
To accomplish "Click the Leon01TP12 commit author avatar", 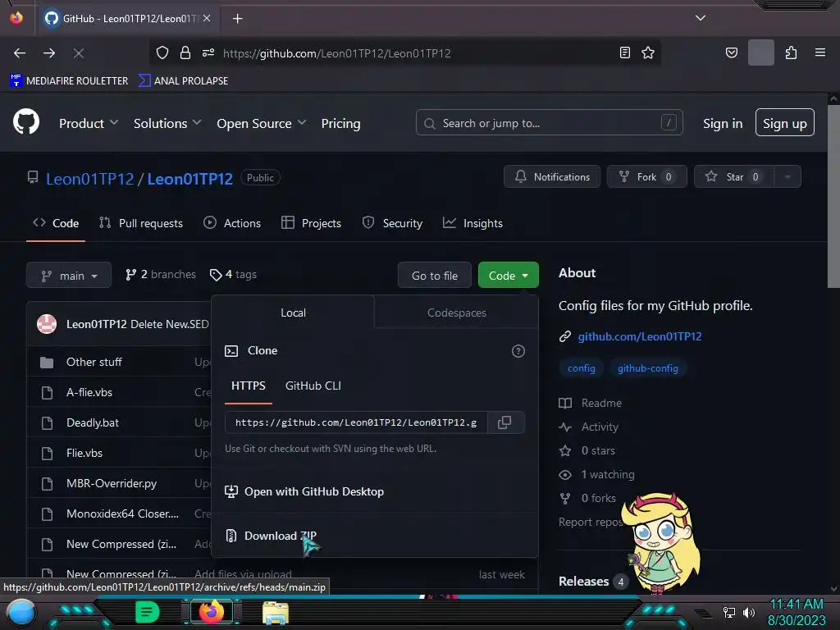I will (x=47, y=323).
